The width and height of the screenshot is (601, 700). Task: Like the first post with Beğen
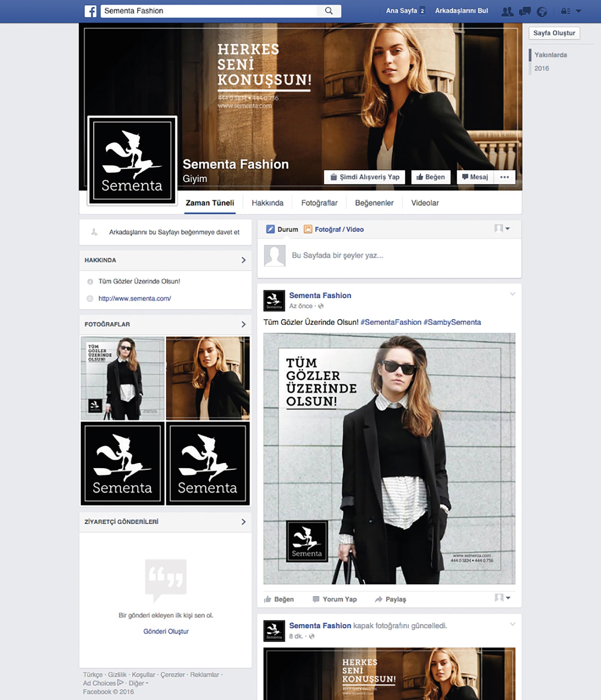pos(279,599)
